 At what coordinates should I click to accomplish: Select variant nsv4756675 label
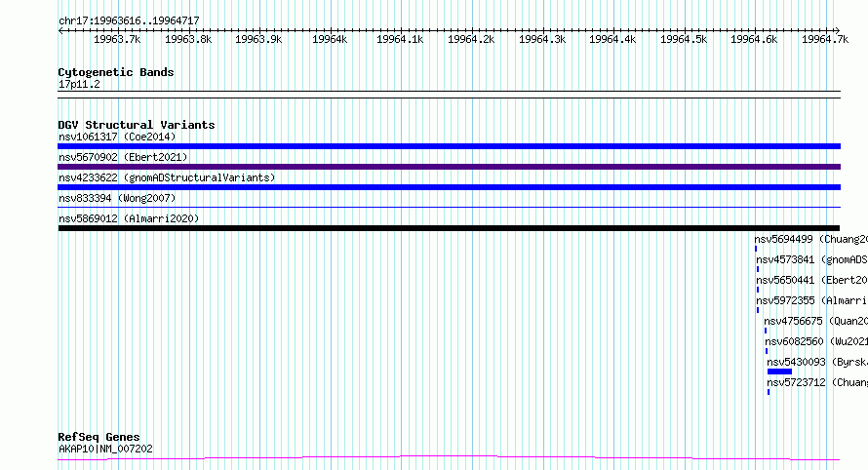(816, 321)
